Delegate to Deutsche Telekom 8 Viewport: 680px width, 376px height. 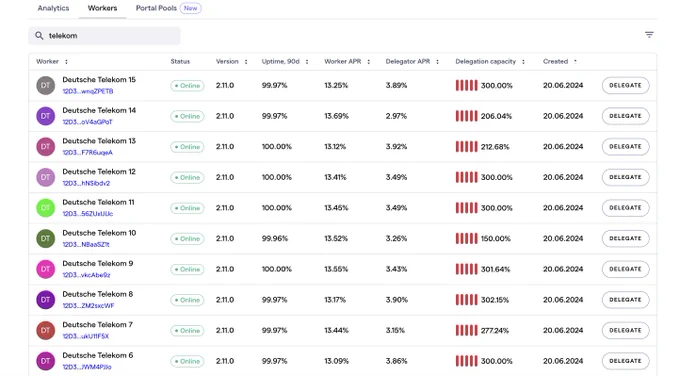625,300
